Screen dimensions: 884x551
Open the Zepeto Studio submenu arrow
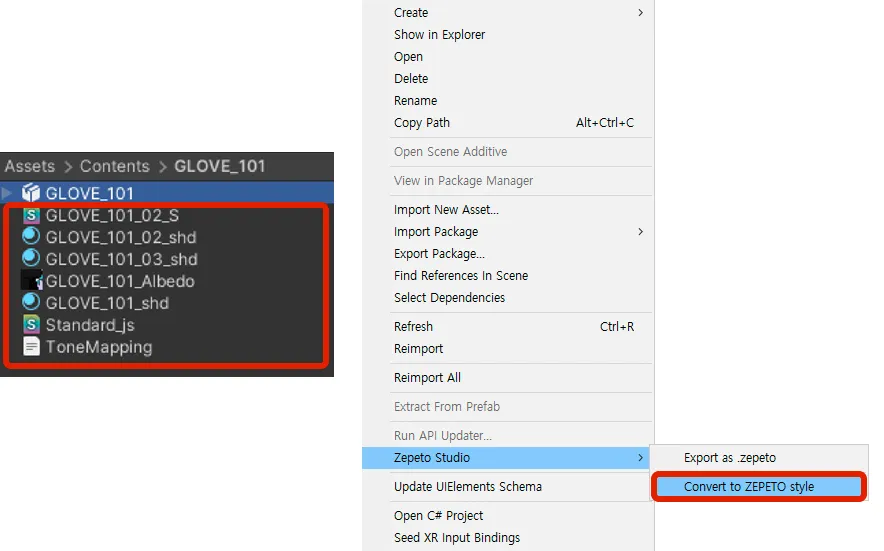point(640,457)
